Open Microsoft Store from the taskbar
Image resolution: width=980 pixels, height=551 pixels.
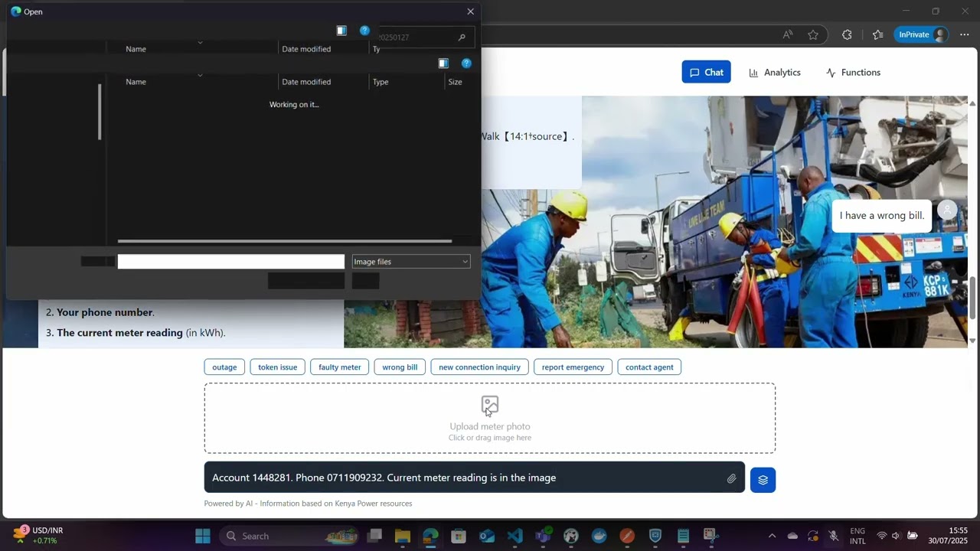point(459,536)
